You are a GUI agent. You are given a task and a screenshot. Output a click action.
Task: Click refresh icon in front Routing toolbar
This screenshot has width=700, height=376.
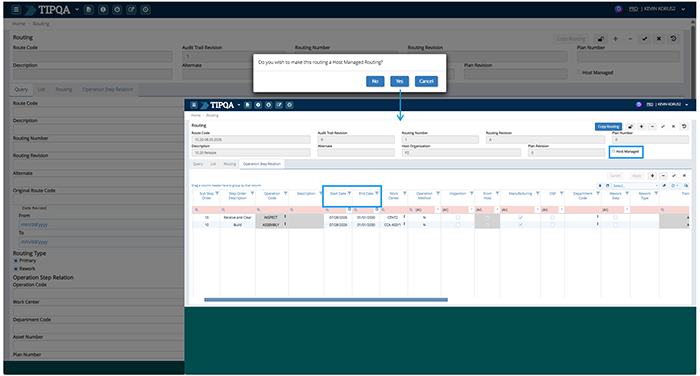[684, 127]
